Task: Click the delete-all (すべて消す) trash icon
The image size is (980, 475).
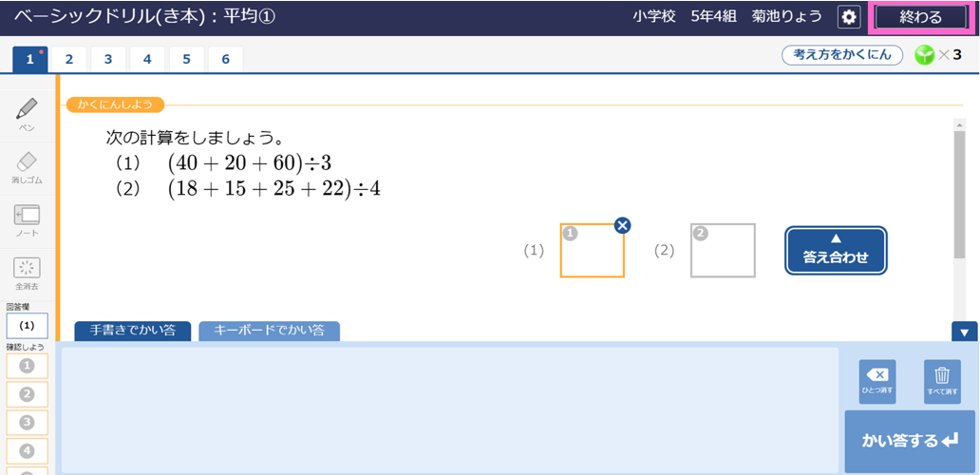Action: (x=942, y=378)
